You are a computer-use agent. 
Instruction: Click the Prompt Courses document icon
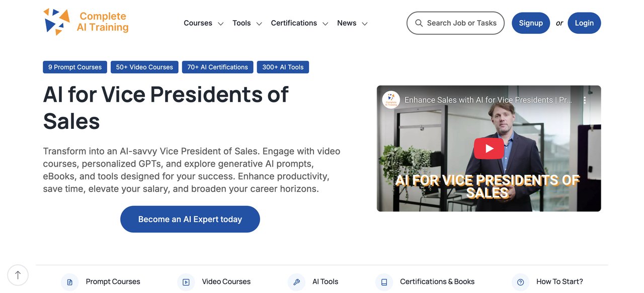pyautogui.click(x=69, y=282)
